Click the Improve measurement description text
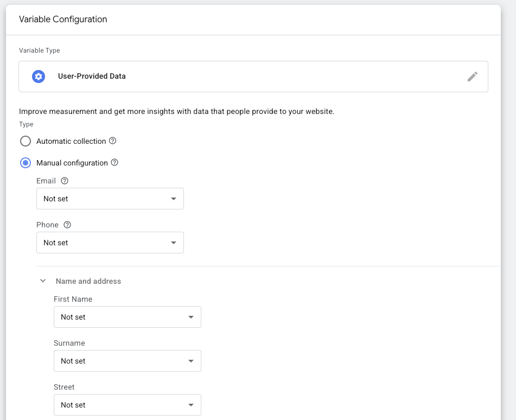Screen dimensions: 516x420 pyautogui.click(x=177, y=112)
